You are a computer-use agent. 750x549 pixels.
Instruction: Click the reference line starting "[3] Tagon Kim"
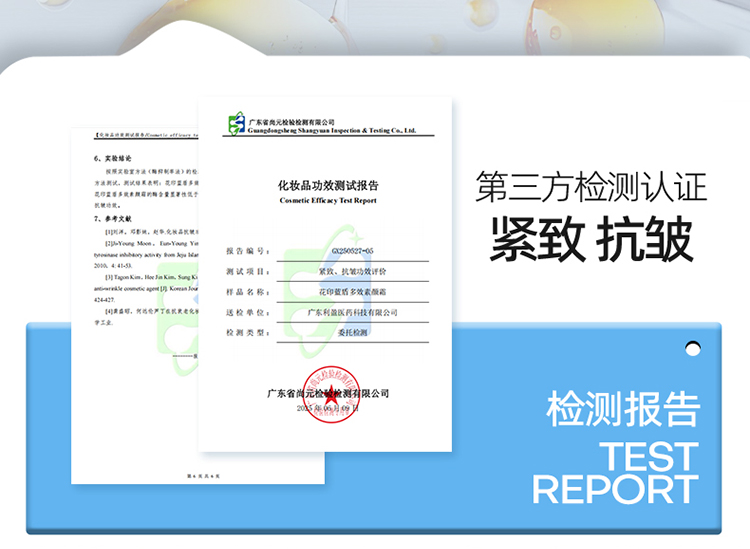coord(152,277)
